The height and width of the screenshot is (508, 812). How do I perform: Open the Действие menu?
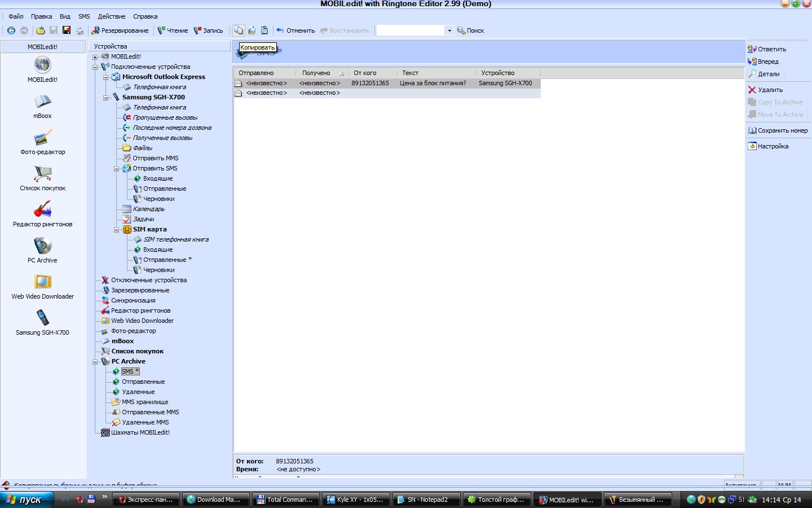(x=112, y=16)
